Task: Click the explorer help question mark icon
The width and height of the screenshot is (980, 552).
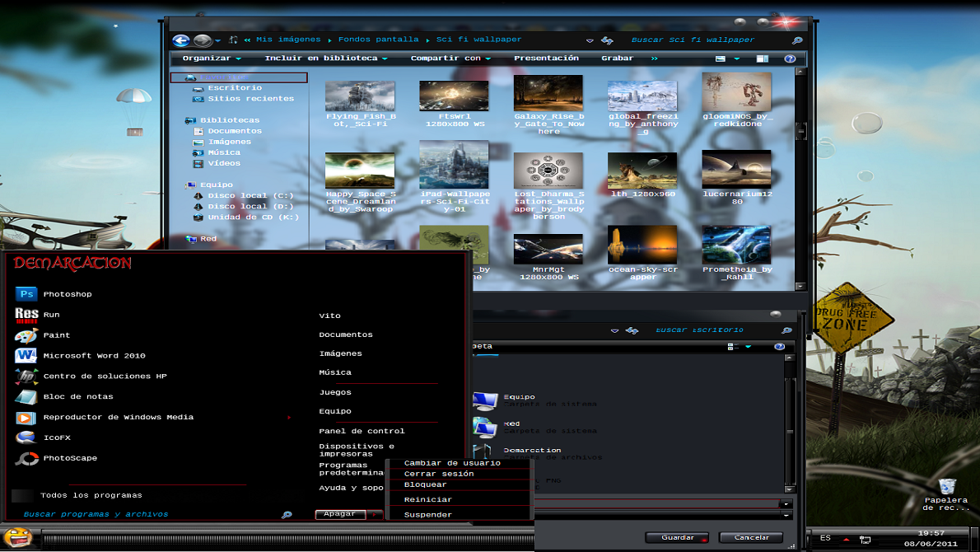Action: (x=790, y=58)
